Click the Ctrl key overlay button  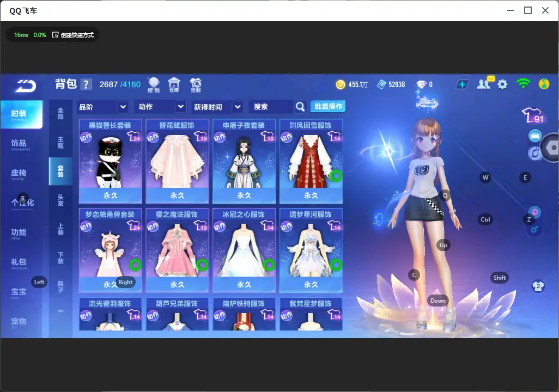[x=485, y=219]
